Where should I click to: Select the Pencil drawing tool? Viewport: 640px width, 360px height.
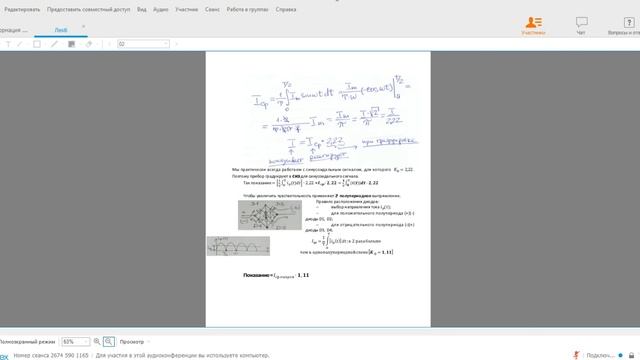54,44
